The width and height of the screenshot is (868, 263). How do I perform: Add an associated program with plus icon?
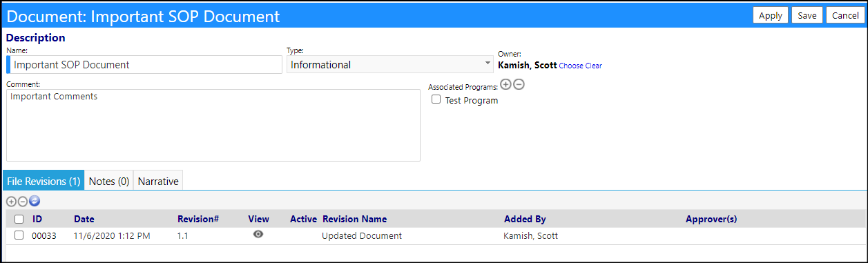[505, 85]
